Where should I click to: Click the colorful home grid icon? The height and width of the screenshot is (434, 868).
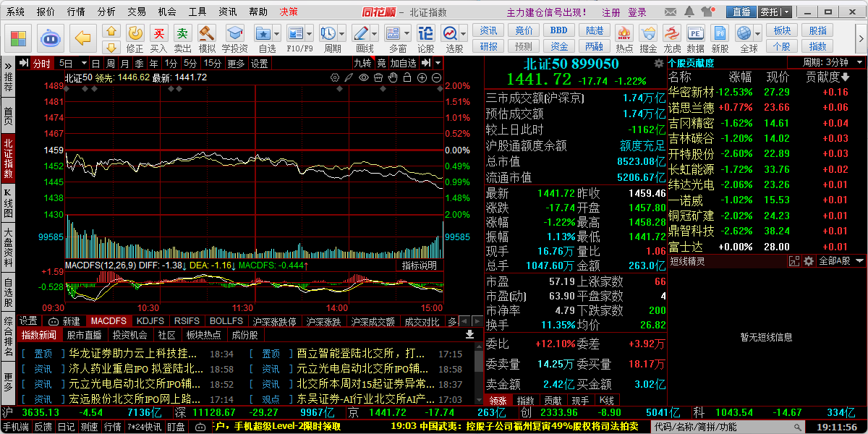pyautogui.click(x=19, y=38)
